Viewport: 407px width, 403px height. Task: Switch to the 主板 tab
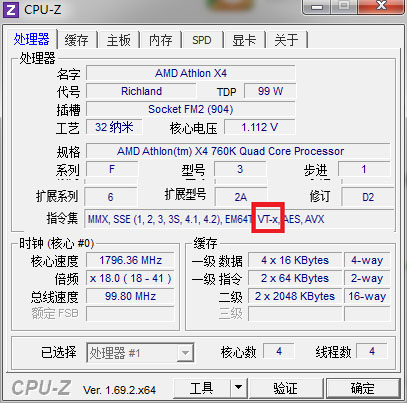tap(119, 40)
